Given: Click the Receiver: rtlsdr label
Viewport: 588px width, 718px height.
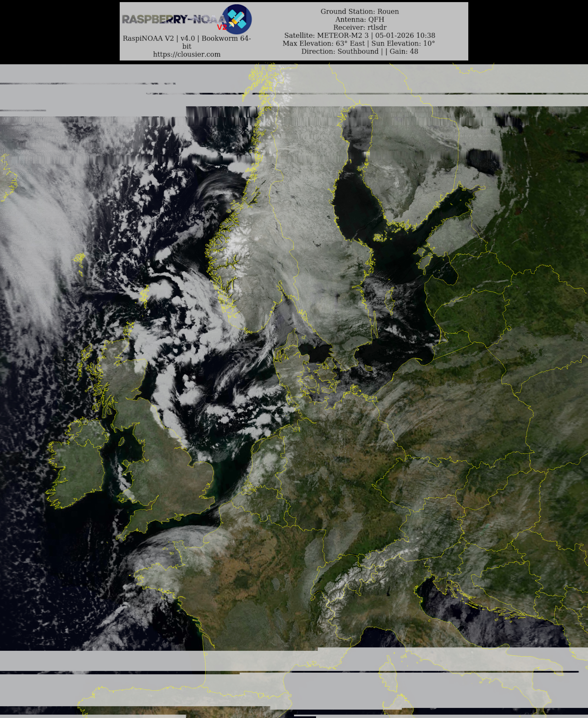Looking at the screenshot, I should [359, 28].
